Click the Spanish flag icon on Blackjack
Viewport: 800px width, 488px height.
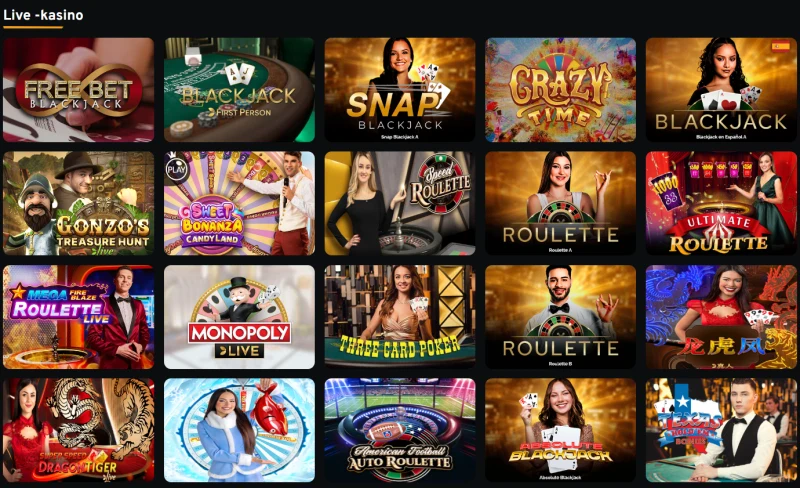tap(781, 46)
